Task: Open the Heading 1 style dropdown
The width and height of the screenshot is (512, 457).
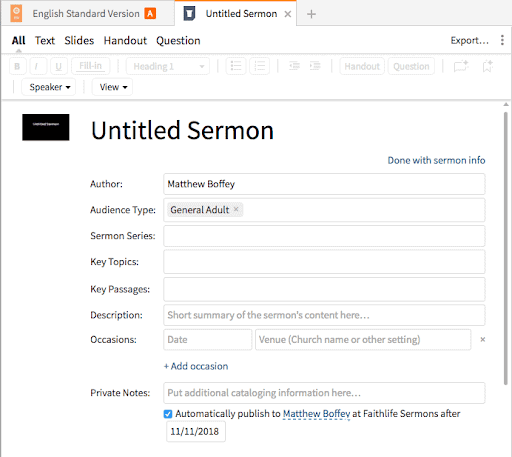Action: coord(168,66)
